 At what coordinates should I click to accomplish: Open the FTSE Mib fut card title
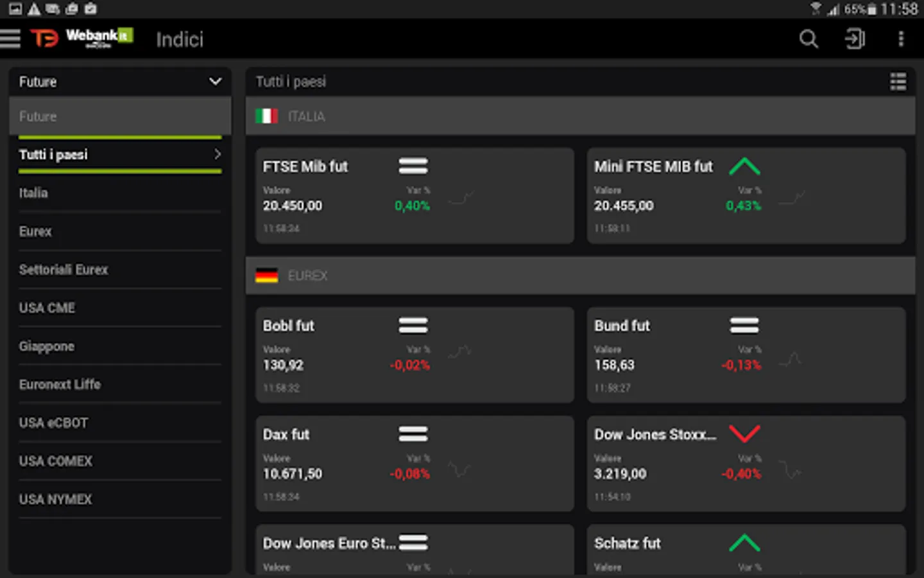click(x=305, y=166)
